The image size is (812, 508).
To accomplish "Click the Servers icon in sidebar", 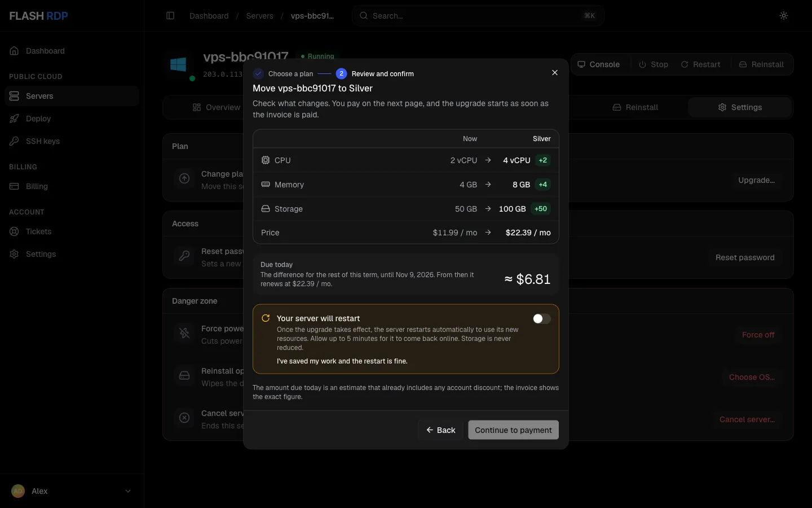I will click(14, 96).
